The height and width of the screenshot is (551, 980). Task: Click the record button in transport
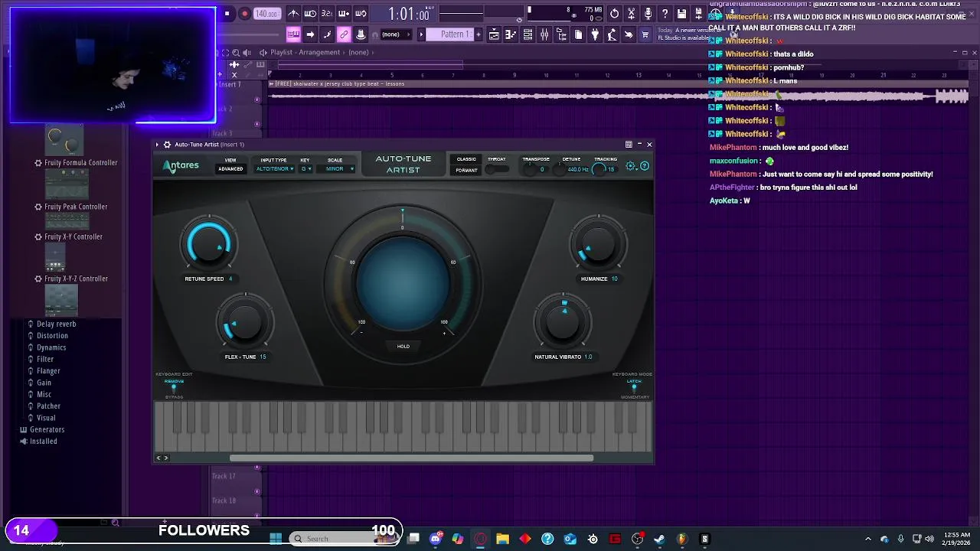tap(245, 13)
